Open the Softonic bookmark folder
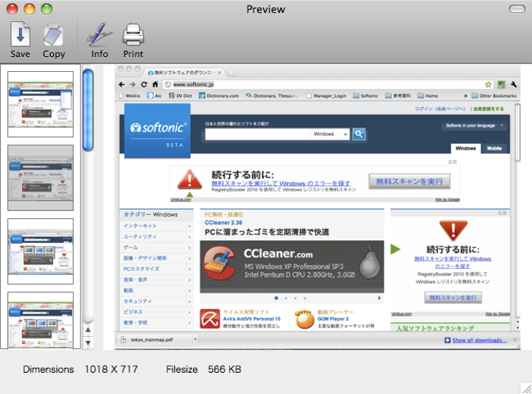532x394 pixels. tap(365, 96)
